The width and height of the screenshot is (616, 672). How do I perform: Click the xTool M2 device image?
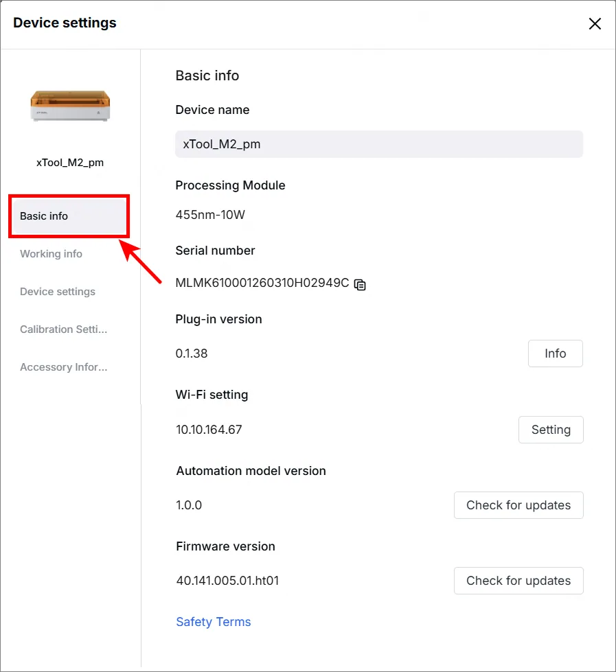(70, 106)
